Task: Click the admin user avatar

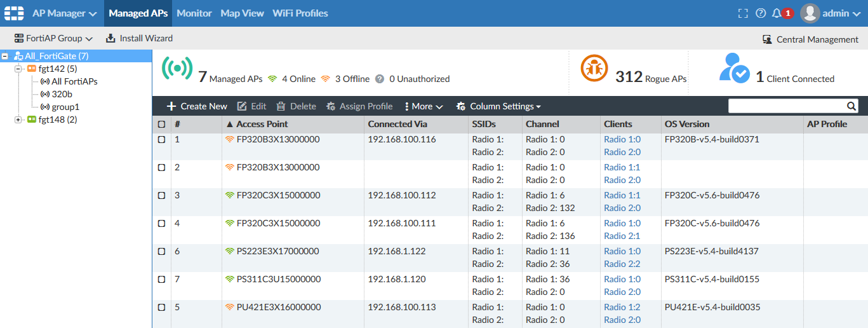Action: click(x=810, y=13)
